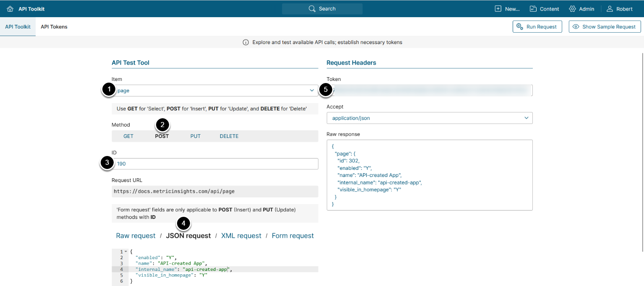This screenshot has height=286, width=644.
Task: Click the magnifier icon in Search bar
Action: (x=312, y=9)
